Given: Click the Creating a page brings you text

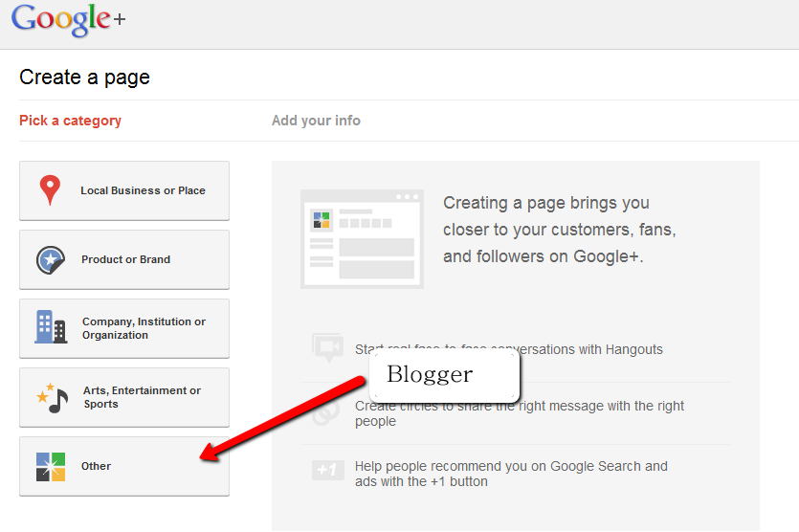Looking at the screenshot, I should pos(560,230).
